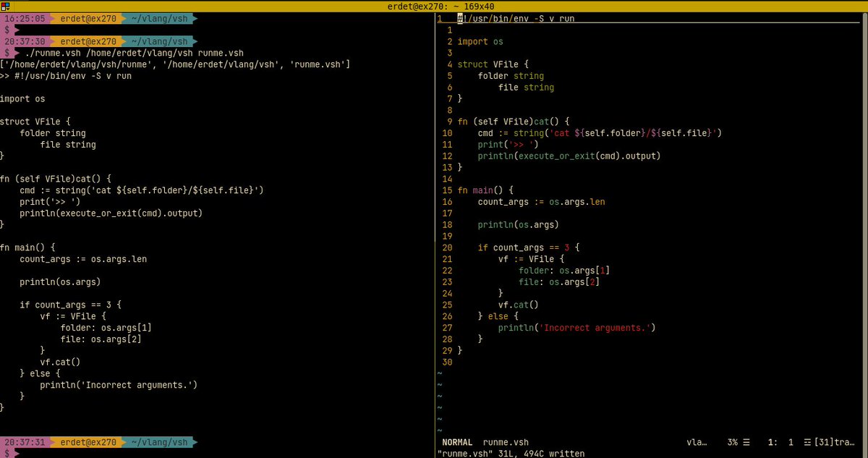Screen dimensions: 868x458
Task: Click 'erdet@ex270' on the 16:25:05 prompt
Action: pos(88,18)
